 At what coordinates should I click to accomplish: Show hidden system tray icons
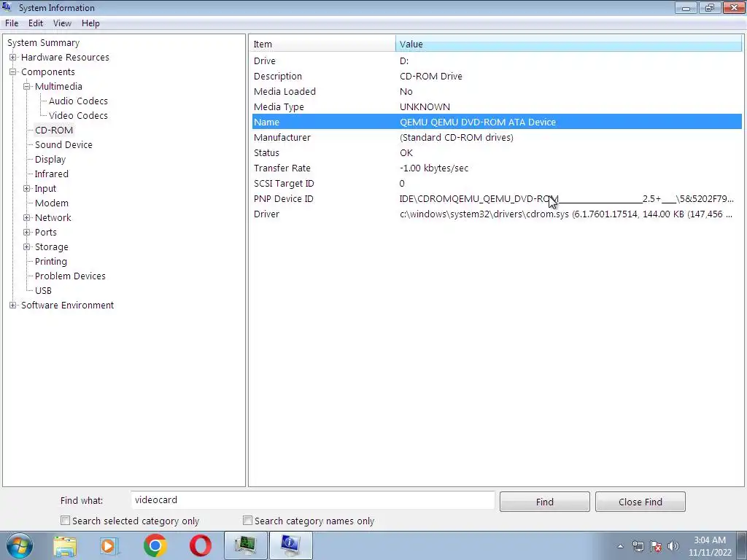coord(620,546)
